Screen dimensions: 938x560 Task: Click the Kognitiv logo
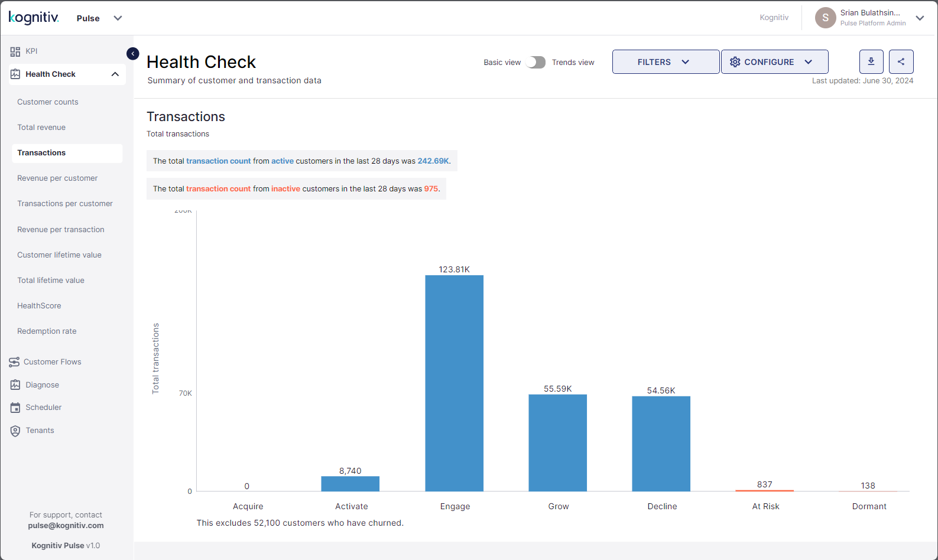coord(34,18)
